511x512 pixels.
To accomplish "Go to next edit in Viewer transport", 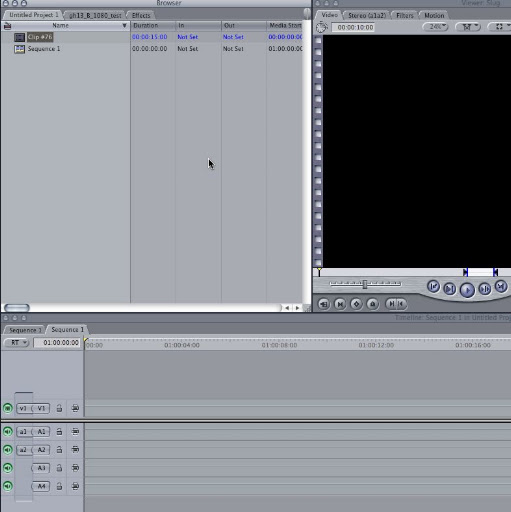I will point(501,286).
